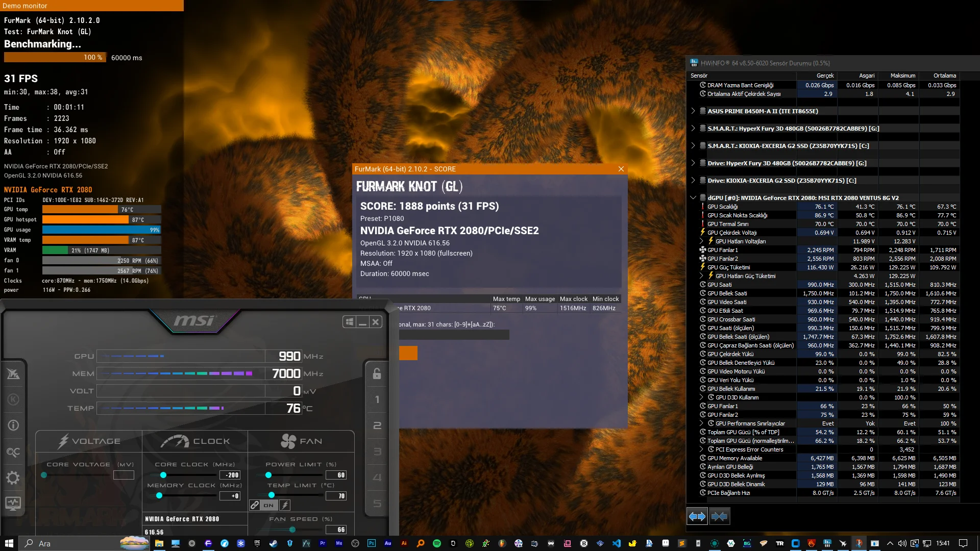Select Afterburner profile slot 4

377,478
